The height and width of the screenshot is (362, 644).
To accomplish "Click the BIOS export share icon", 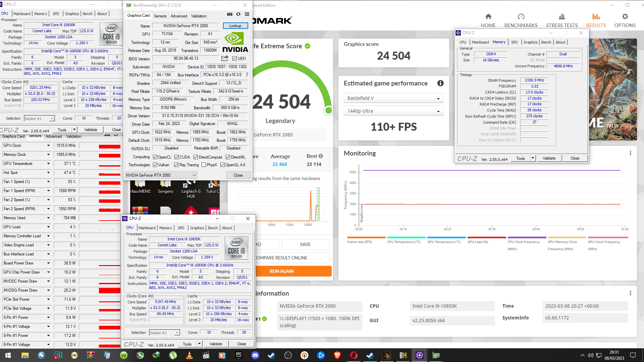I will click(225, 58).
